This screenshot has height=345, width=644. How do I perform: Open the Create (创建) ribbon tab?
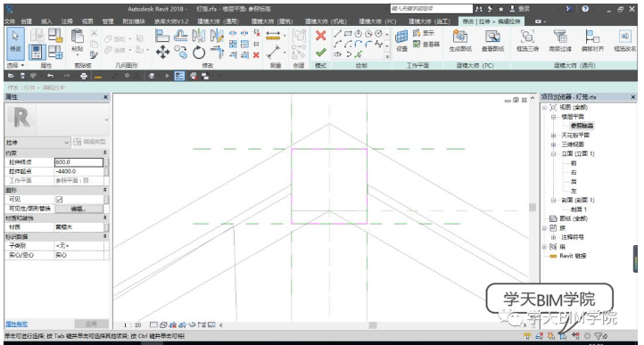tap(26, 21)
